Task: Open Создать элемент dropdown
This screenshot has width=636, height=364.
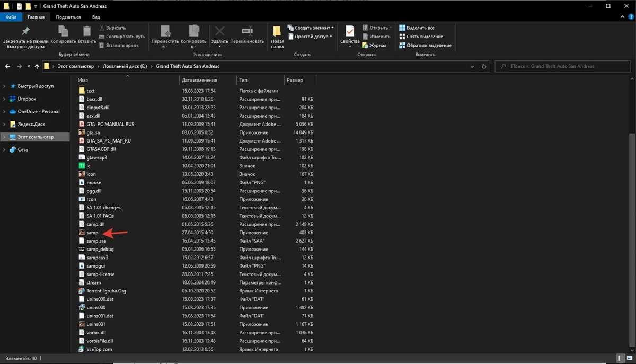Action: (x=311, y=28)
